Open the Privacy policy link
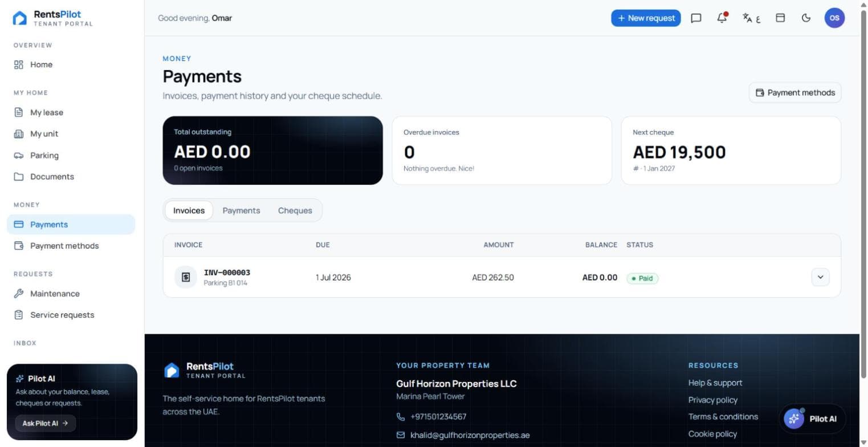Screen dimensions: 868x447 pos(712,400)
